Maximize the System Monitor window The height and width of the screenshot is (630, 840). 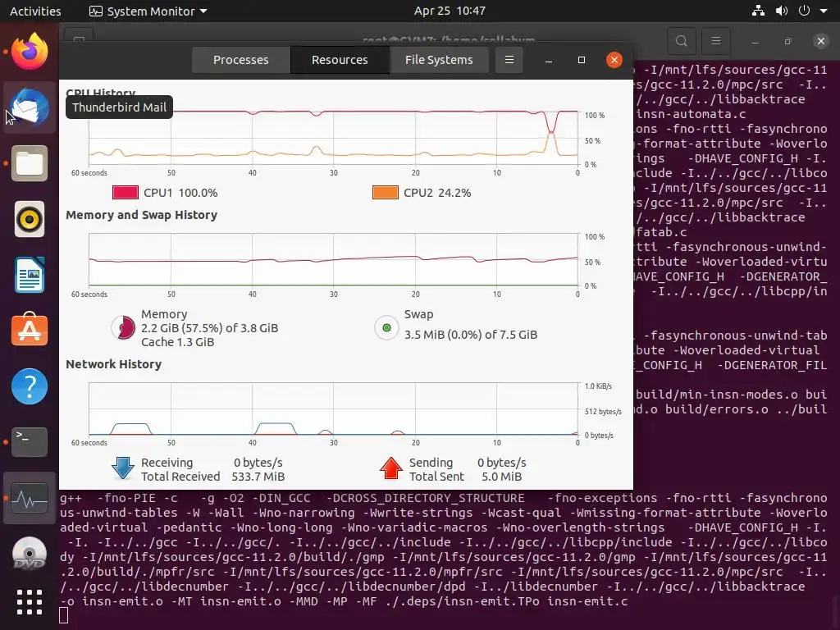tap(582, 60)
